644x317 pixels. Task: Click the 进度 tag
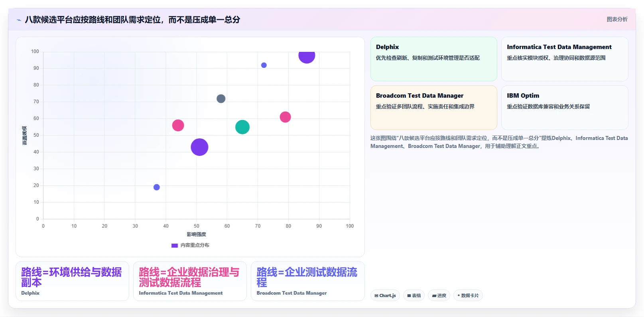439,295
